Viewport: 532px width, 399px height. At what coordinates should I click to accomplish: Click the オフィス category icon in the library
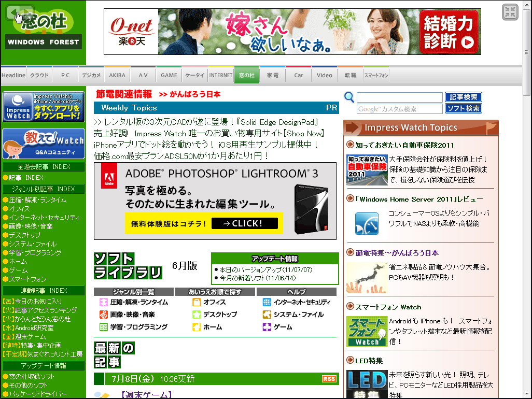coord(197,302)
